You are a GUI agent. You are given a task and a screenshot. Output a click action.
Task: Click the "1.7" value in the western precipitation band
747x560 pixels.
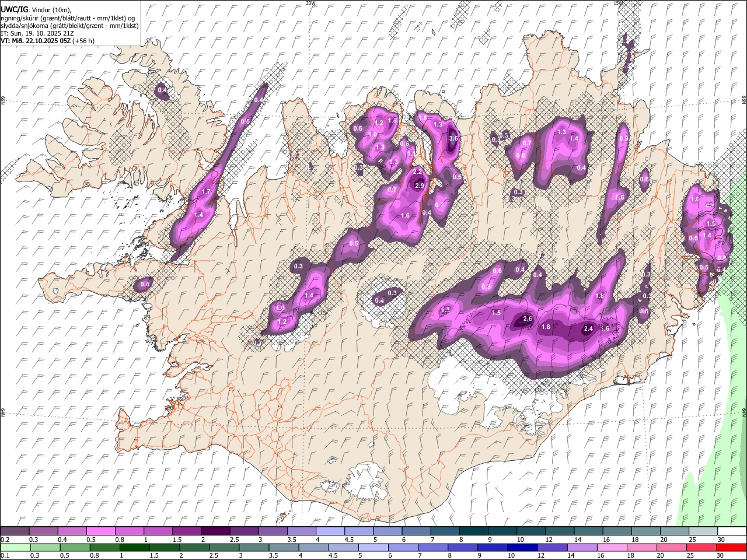pos(206,191)
